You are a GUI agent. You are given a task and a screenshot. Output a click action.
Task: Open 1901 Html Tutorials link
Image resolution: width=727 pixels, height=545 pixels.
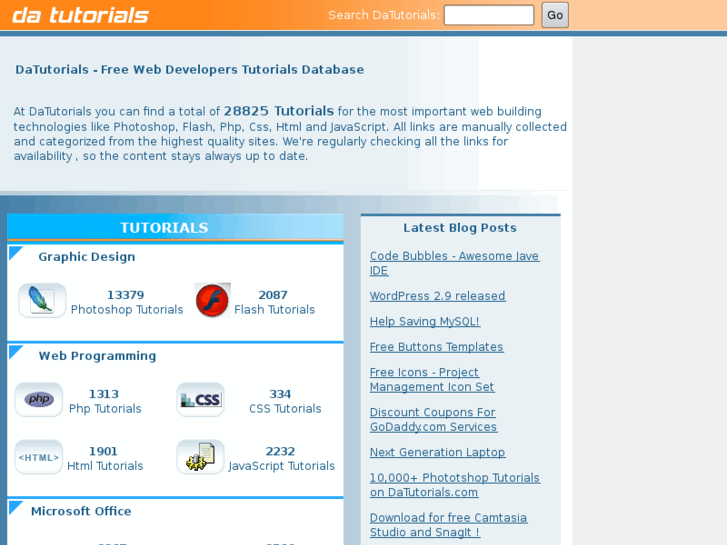pos(105,459)
